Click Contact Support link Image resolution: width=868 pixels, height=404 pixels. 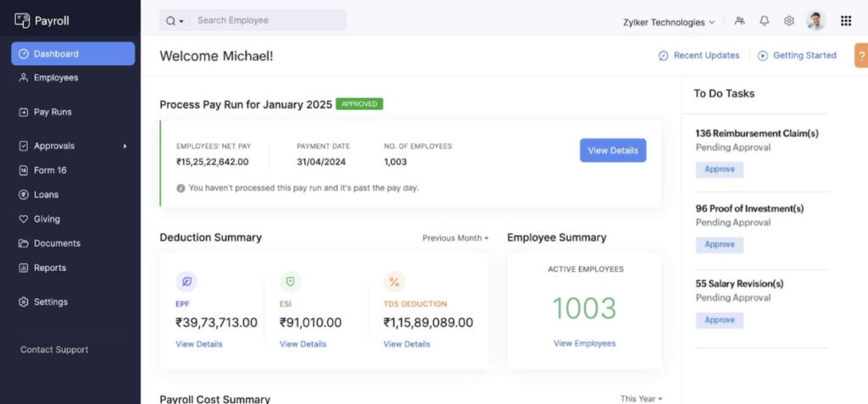click(54, 350)
